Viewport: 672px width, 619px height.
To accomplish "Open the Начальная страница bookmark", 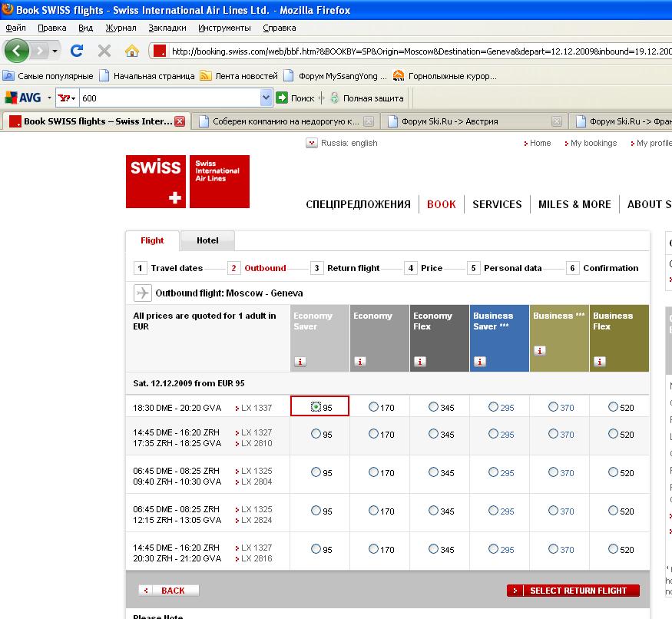I will pos(147,76).
